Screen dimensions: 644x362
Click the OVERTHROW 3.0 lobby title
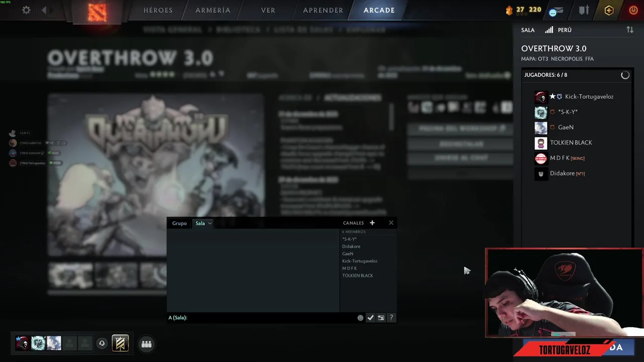click(554, 49)
